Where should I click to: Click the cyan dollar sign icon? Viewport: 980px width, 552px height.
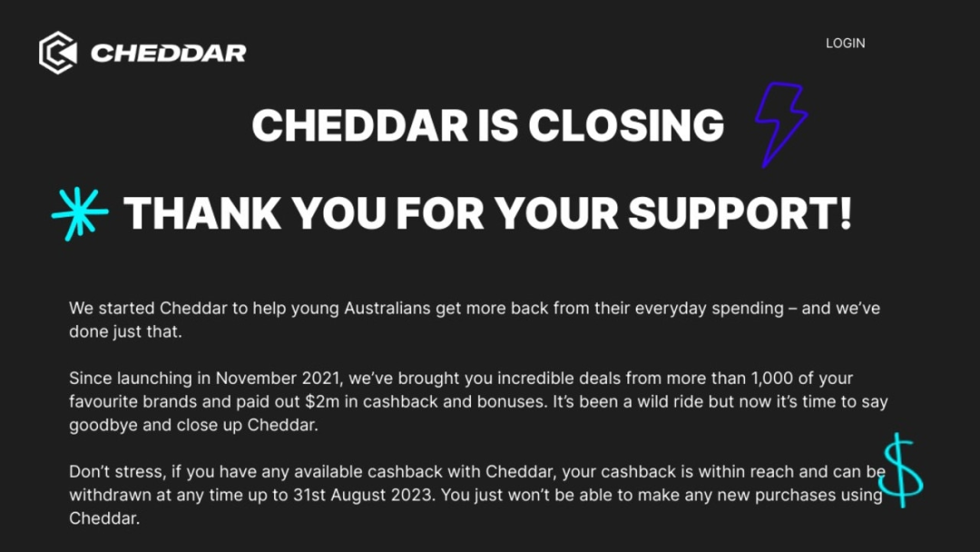pos(899,469)
